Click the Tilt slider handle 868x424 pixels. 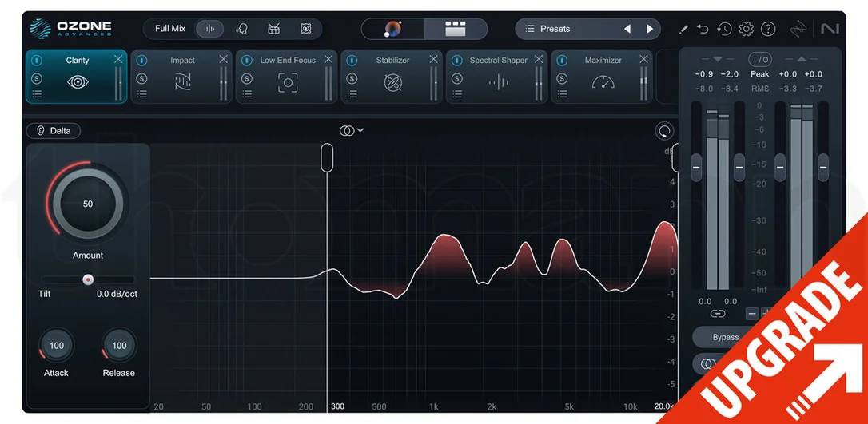click(88, 279)
